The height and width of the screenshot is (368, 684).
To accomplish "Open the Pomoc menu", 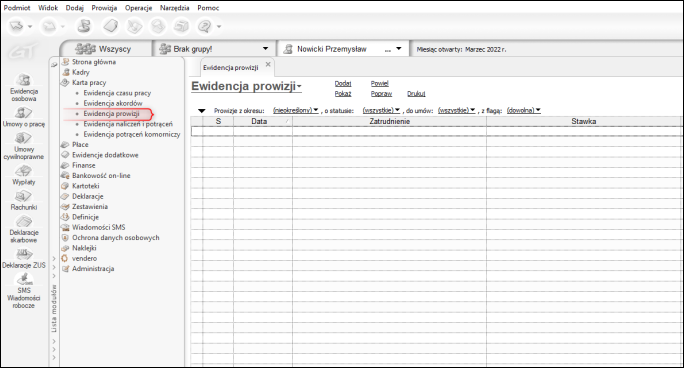I will point(208,8).
